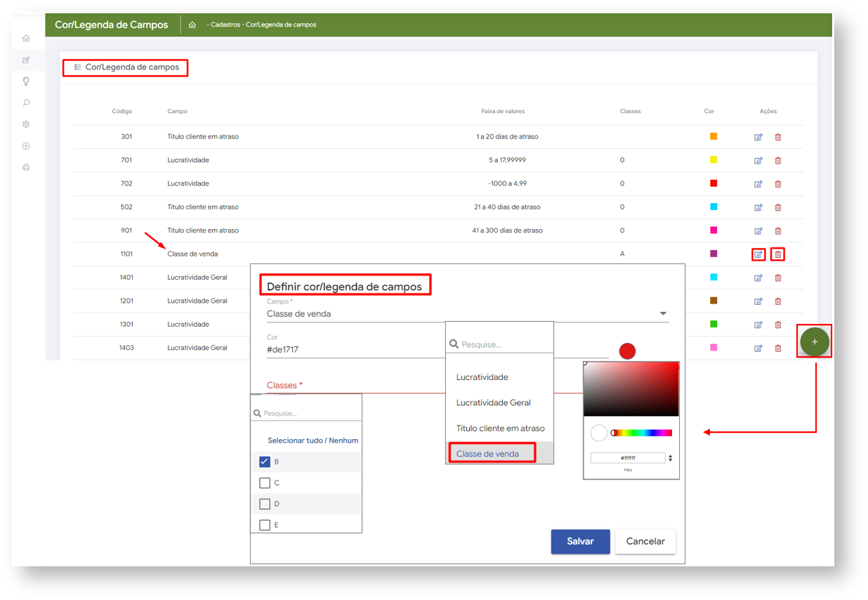The width and height of the screenshot is (868, 600).
Task: Delete row 1301 Lucratividade
Action: tap(778, 325)
